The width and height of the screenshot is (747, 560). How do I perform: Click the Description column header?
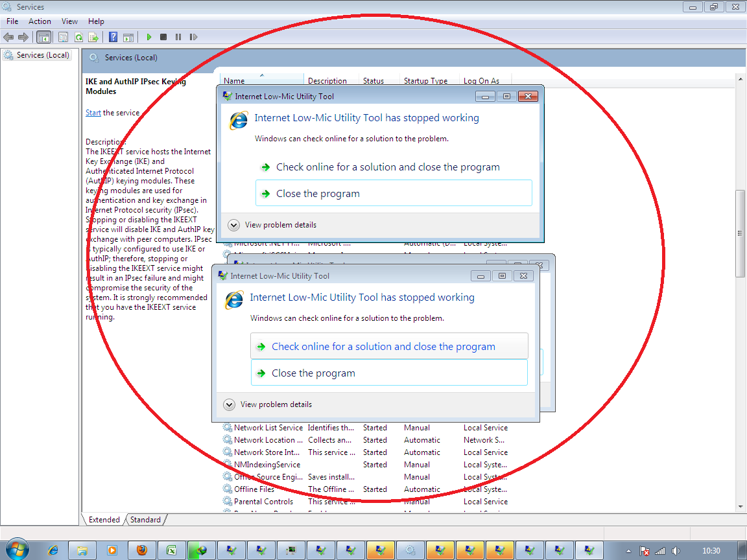point(331,80)
